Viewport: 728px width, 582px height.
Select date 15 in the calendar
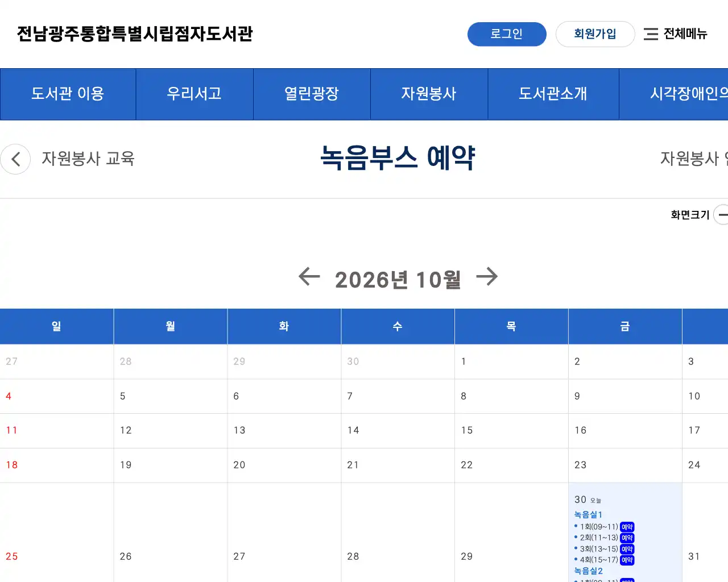pyautogui.click(x=467, y=430)
